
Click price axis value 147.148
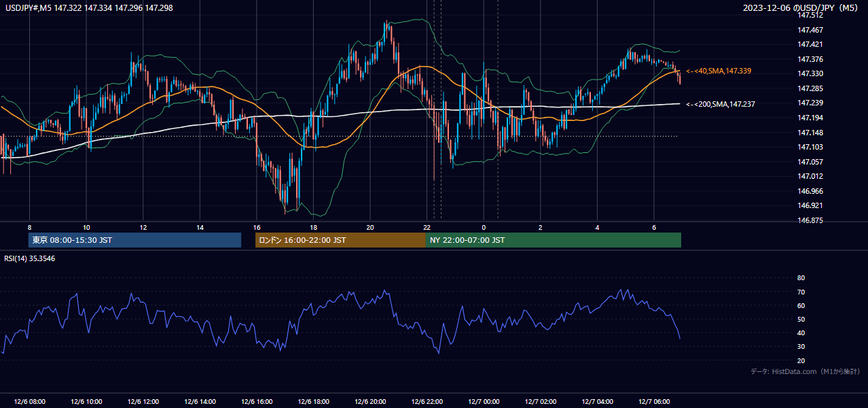tap(810, 133)
